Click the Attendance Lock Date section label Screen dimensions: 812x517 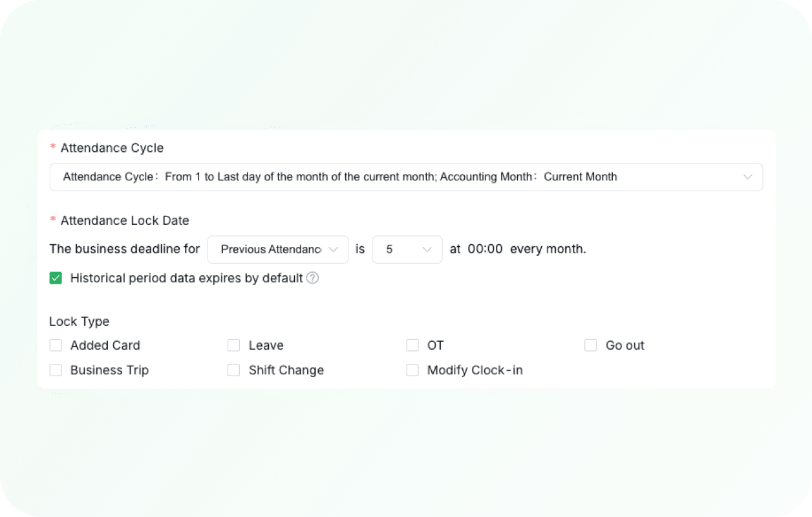(x=124, y=220)
